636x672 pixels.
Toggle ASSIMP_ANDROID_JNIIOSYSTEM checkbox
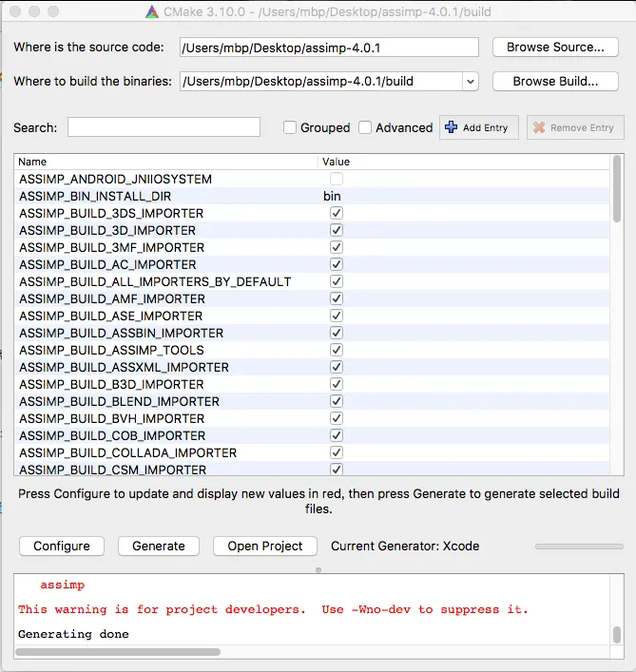337,179
